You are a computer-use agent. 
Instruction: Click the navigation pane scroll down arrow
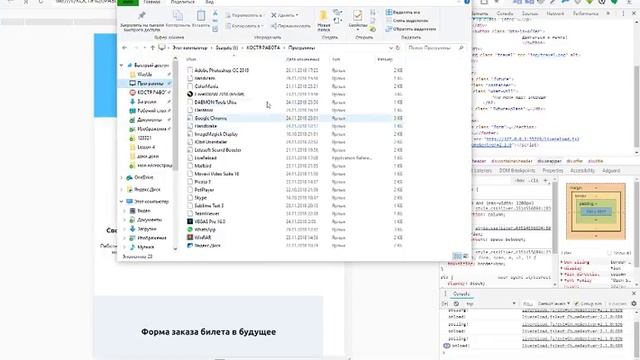tap(176, 249)
